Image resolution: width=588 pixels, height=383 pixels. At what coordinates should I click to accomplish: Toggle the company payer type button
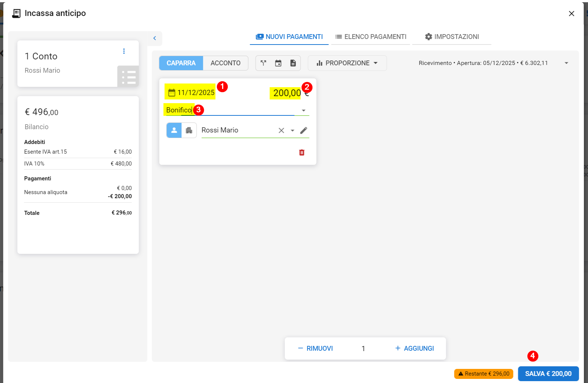click(x=189, y=130)
